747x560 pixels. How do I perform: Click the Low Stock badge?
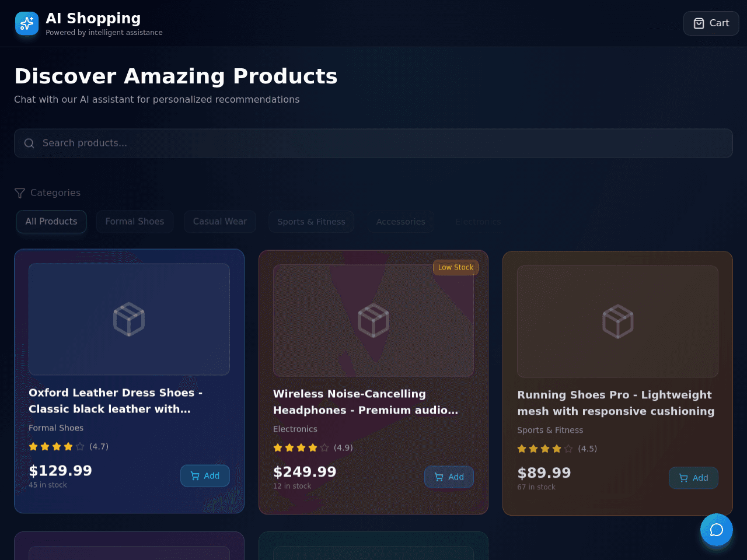[456, 267]
